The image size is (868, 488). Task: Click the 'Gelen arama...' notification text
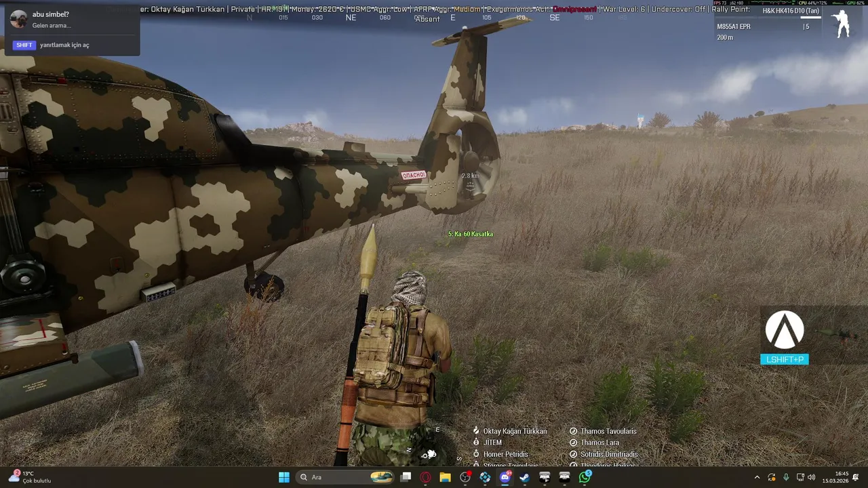coord(52,26)
